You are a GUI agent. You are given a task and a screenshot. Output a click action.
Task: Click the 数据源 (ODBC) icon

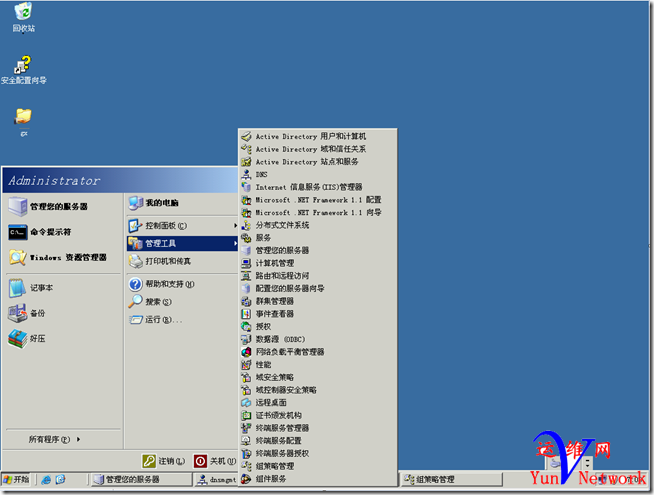[x=246, y=339]
